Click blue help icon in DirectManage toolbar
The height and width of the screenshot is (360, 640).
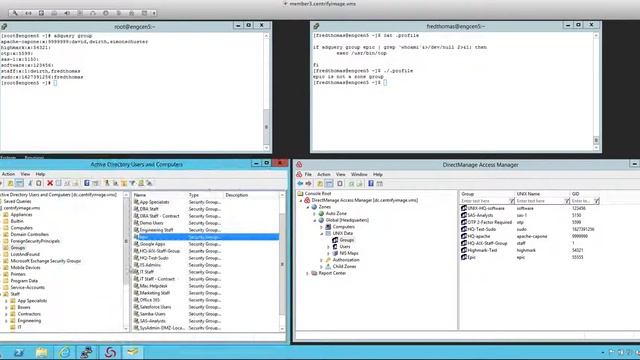click(x=371, y=184)
